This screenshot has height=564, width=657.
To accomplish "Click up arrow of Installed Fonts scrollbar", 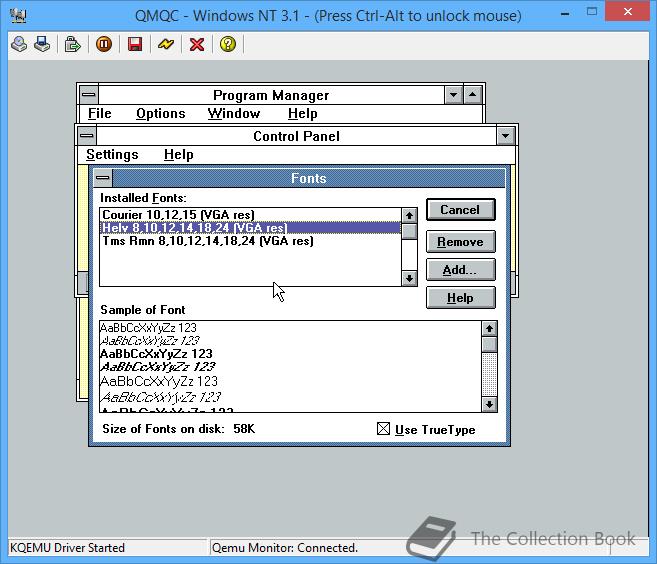I will [409, 215].
